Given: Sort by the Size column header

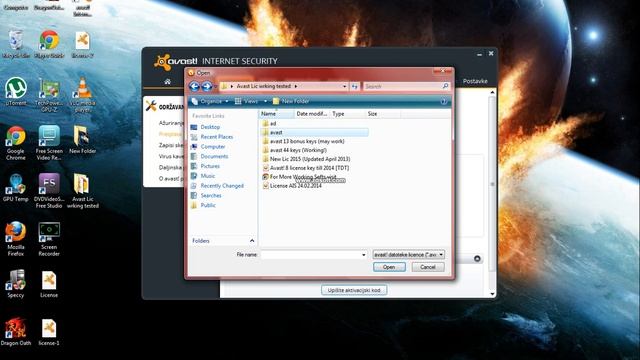Looking at the screenshot, I should pyautogui.click(x=383, y=114).
